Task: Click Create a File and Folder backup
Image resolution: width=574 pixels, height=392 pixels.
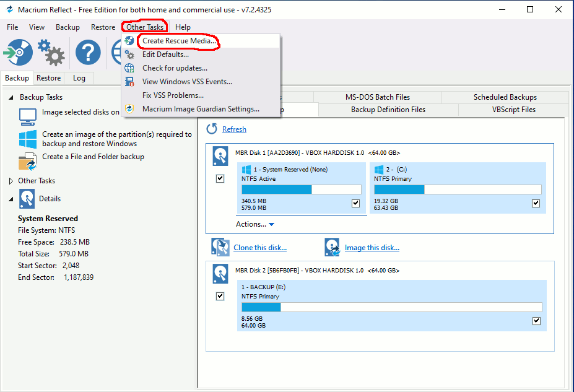Action: tap(93, 157)
